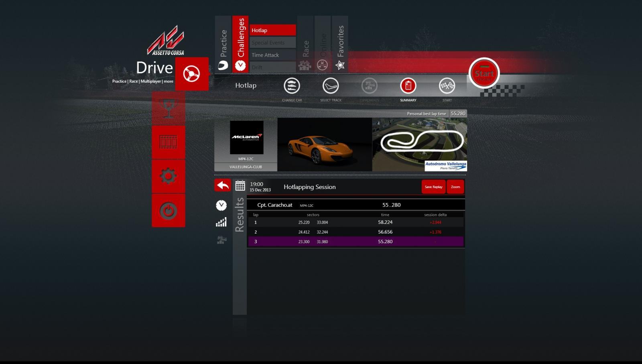Click driver name Cpt. Caracho.at
The height and width of the screenshot is (364, 642).
coord(275,205)
